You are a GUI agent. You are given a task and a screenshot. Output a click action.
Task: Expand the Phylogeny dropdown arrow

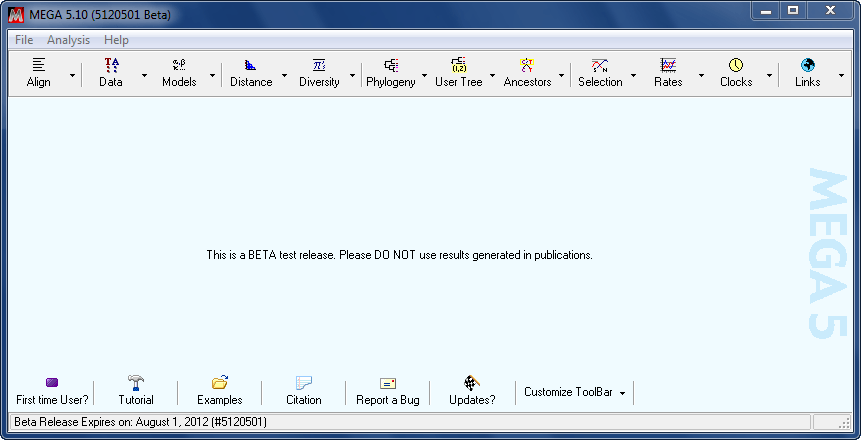coord(424,75)
